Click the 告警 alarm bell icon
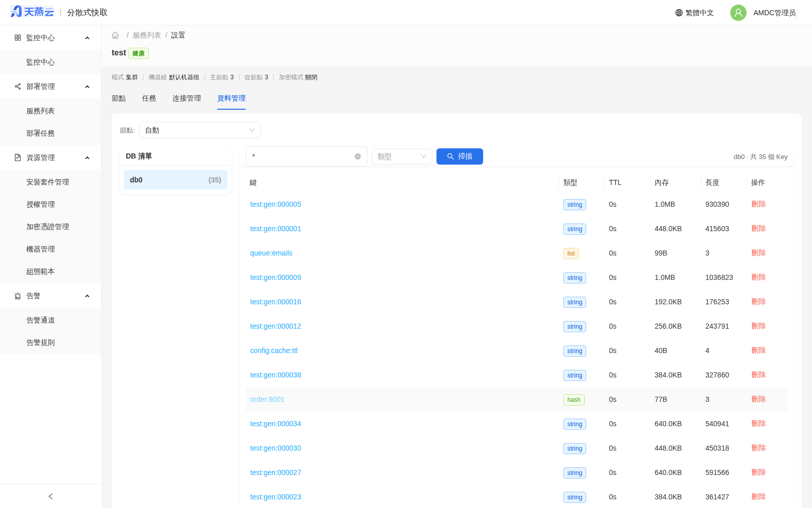Screen dimensions: 812x508 (18, 296)
